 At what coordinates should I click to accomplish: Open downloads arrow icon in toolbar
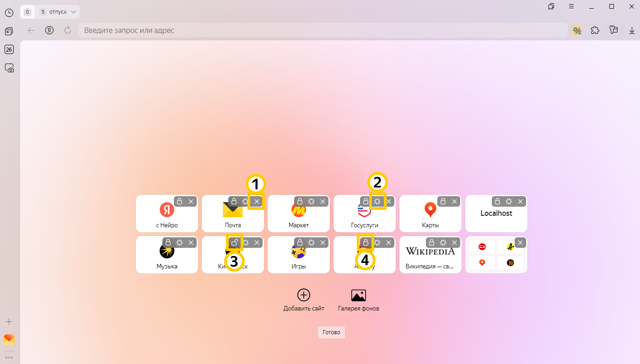[x=632, y=30]
